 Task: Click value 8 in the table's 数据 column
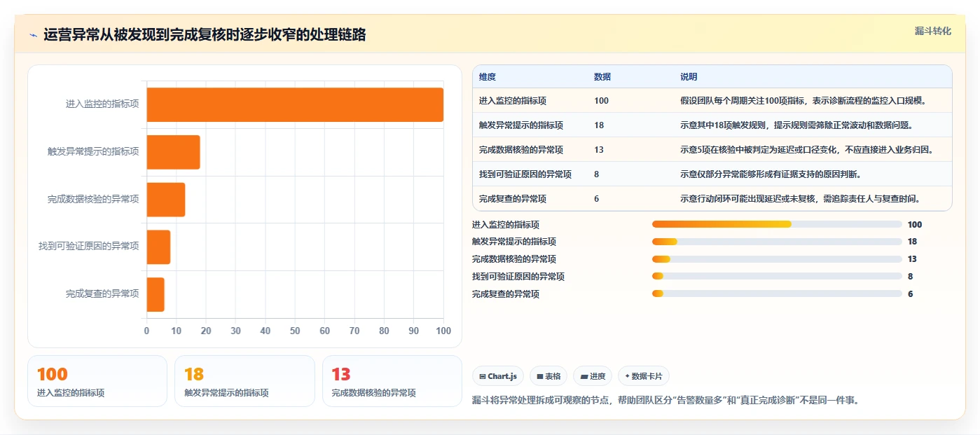[597, 174]
